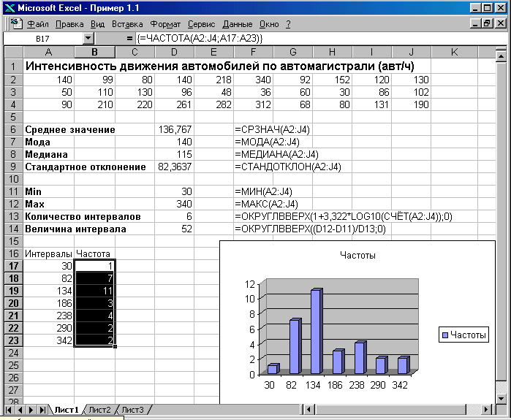Screen dimensions: 511x420
Task: Select column K header
Action: point(454,52)
